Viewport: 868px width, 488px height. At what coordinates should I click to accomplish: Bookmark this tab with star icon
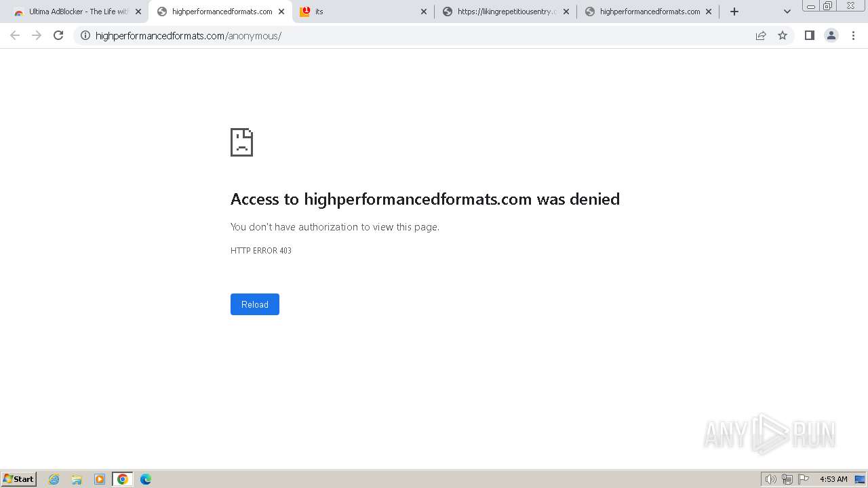click(783, 35)
